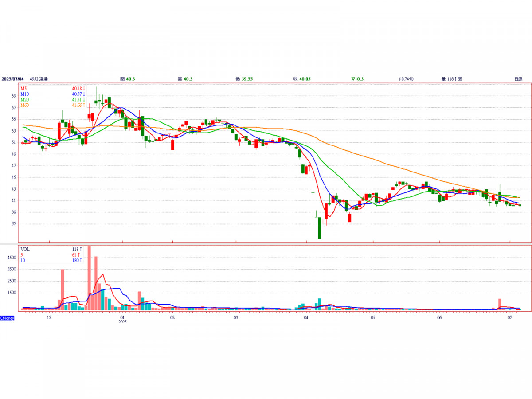Click the M20 moving average legend
This screenshot has width=532, height=399.
point(24,100)
